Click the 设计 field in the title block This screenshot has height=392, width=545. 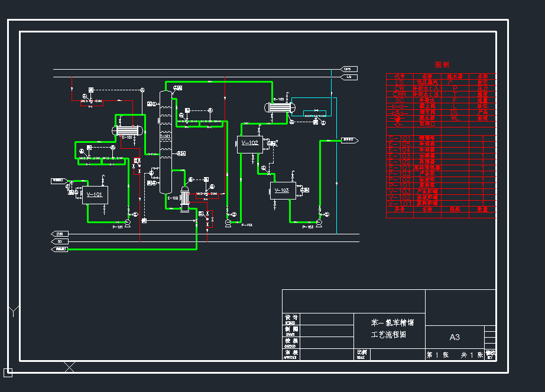click(x=291, y=318)
